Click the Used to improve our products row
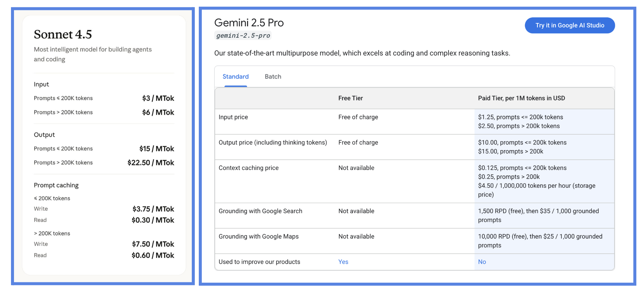 point(259,262)
